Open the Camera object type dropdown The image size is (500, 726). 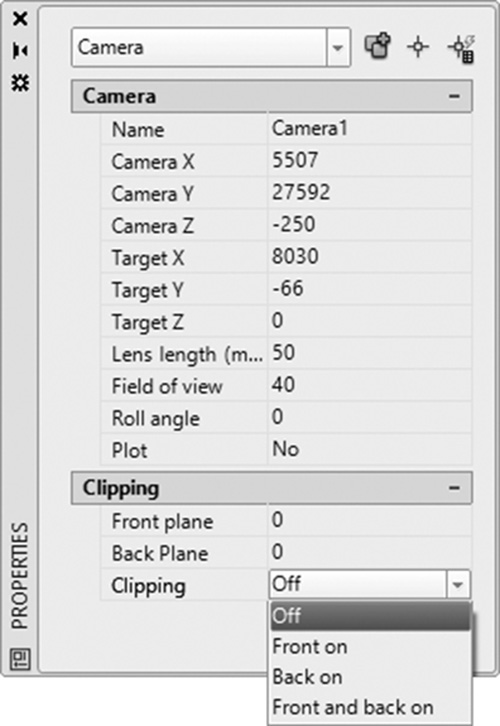coord(338,47)
